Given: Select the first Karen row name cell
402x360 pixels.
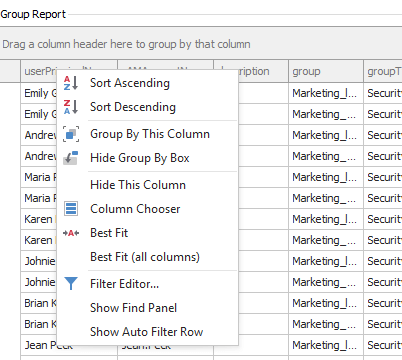Looking at the screenshot, I should [39, 219].
